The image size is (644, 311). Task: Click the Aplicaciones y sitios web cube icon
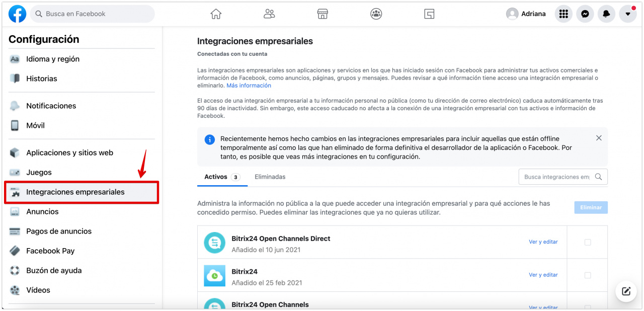(15, 152)
